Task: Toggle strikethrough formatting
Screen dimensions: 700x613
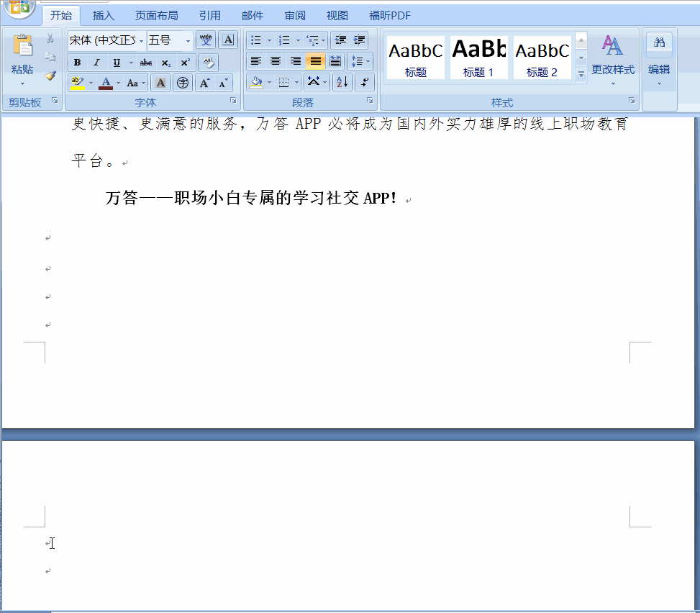Action: point(146,63)
